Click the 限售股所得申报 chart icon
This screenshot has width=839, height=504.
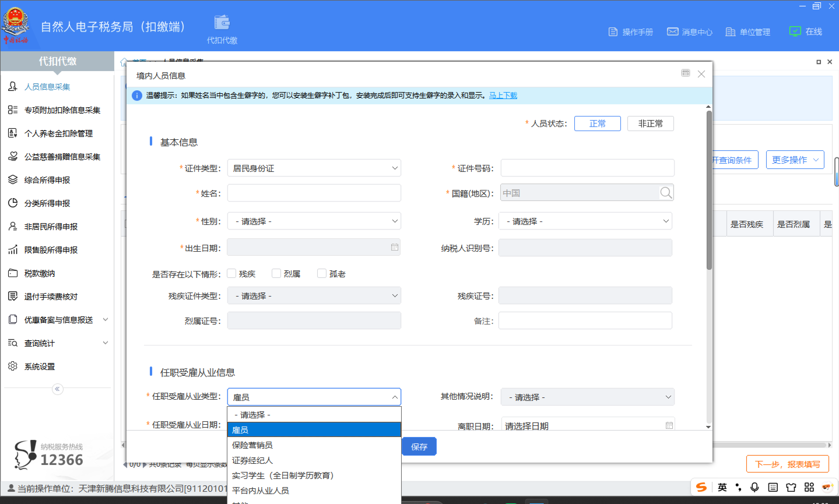pos(13,250)
